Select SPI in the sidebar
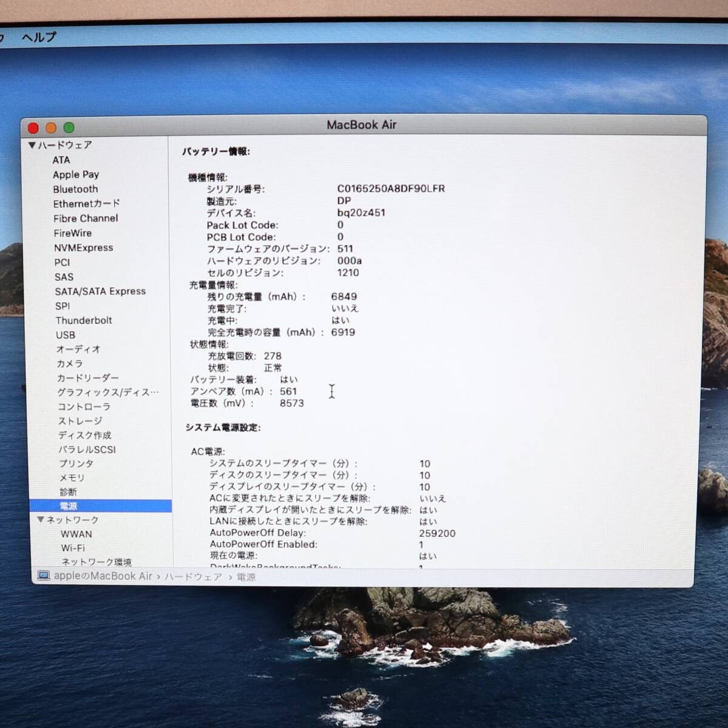Screen dimensions: 728x728 tap(62, 306)
